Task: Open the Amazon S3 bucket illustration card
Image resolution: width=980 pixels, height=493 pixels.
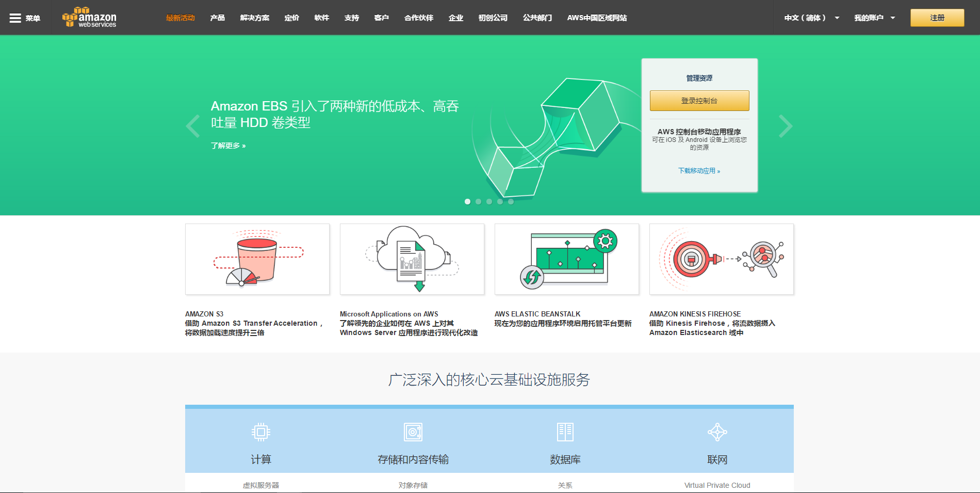Action: point(257,259)
